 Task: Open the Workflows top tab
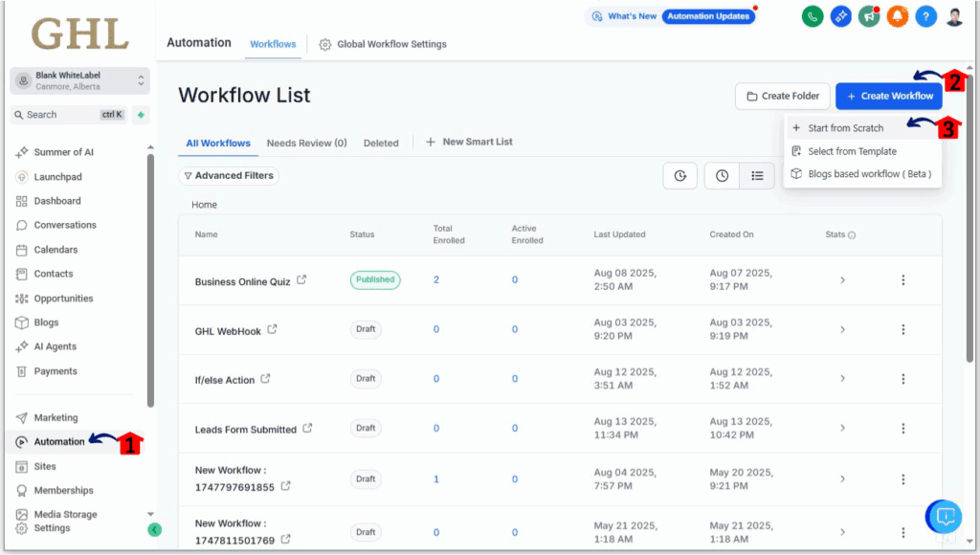273,44
